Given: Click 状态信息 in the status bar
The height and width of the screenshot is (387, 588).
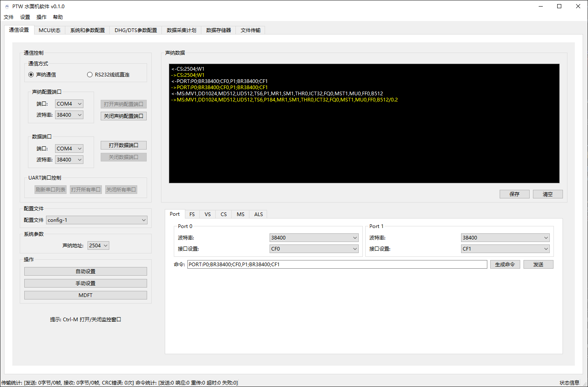Looking at the screenshot, I should click(570, 383).
